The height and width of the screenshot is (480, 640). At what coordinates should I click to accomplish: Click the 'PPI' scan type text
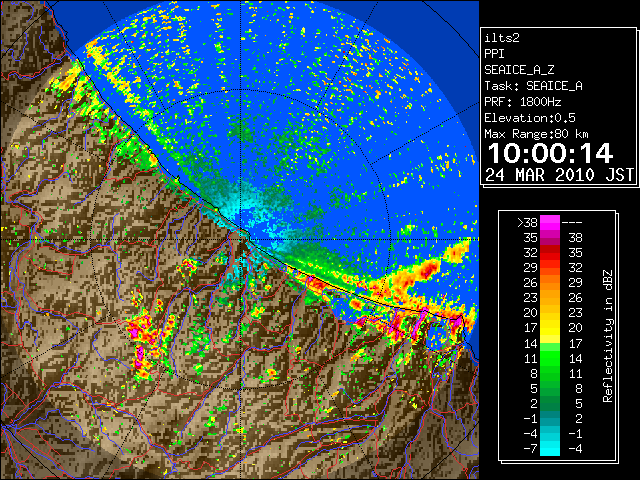494,54
